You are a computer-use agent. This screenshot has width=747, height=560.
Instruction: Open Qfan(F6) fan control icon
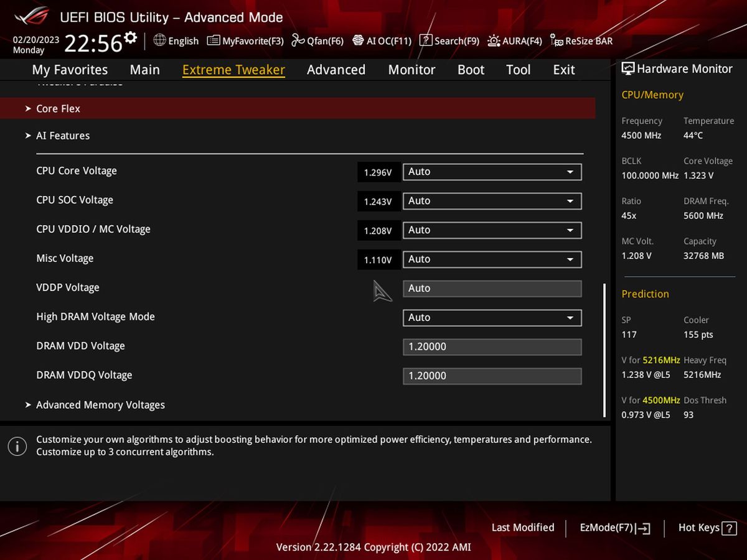pos(298,40)
